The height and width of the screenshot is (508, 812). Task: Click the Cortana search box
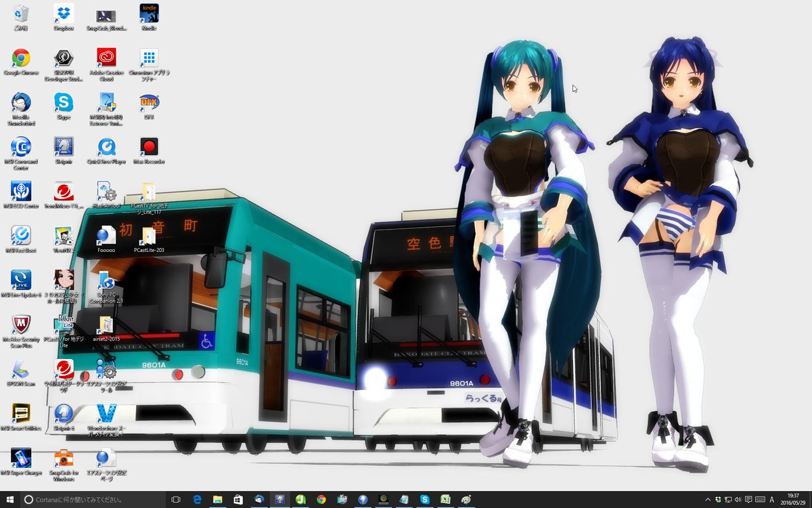pyautogui.click(x=92, y=499)
